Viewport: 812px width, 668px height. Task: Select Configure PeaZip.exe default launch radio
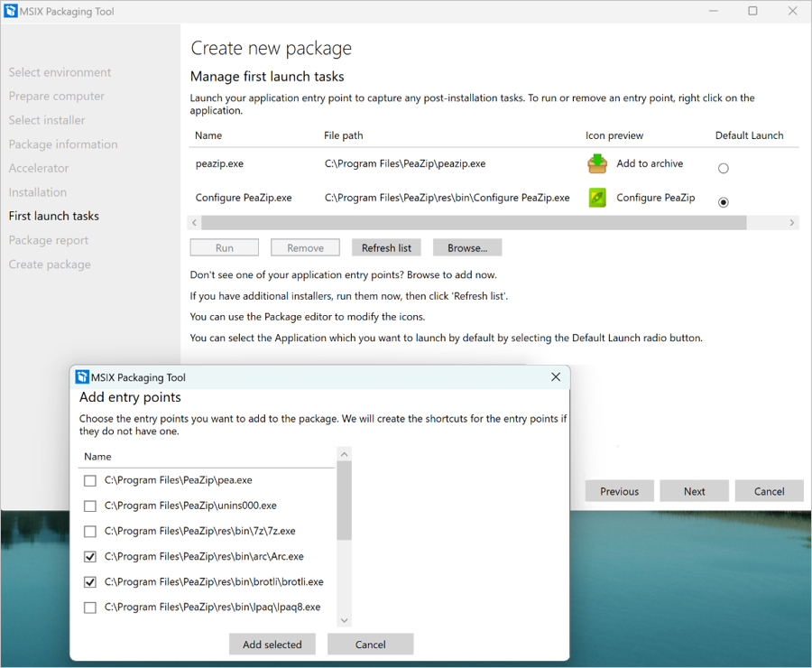coord(724,202)
